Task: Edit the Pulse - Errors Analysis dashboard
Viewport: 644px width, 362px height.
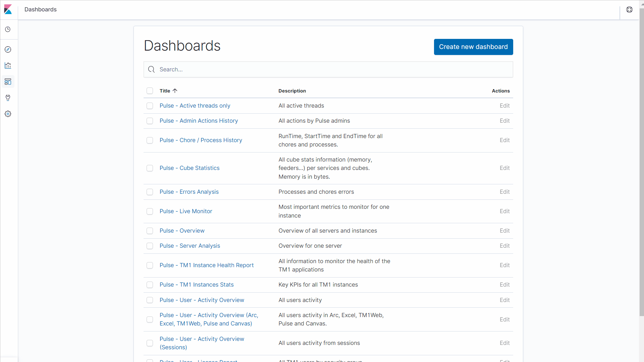Action: pos(504,192)
